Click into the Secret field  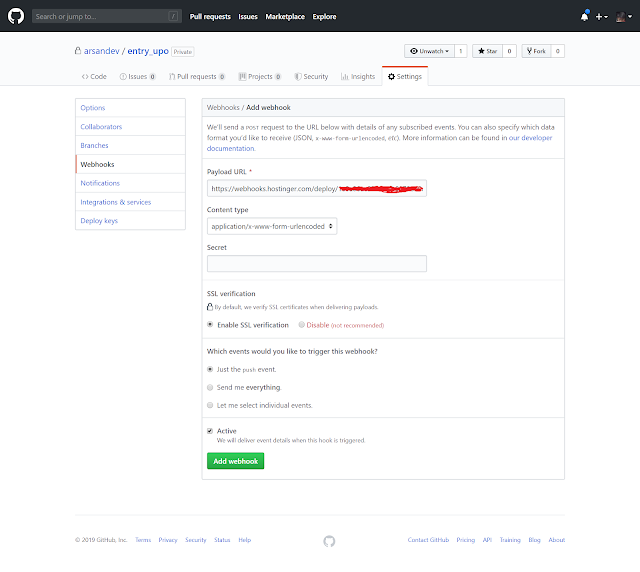(x=317, y=263)
